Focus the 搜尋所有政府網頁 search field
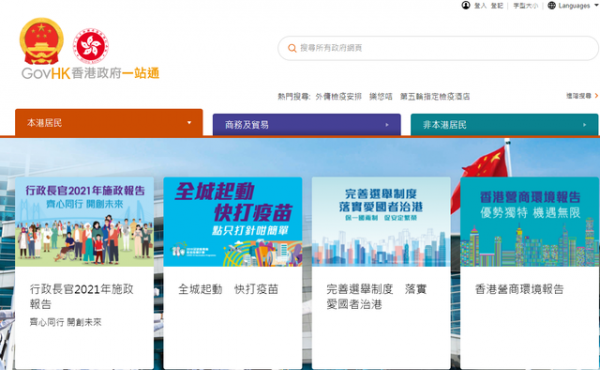 pyautogui.click(x=438, y=48)
